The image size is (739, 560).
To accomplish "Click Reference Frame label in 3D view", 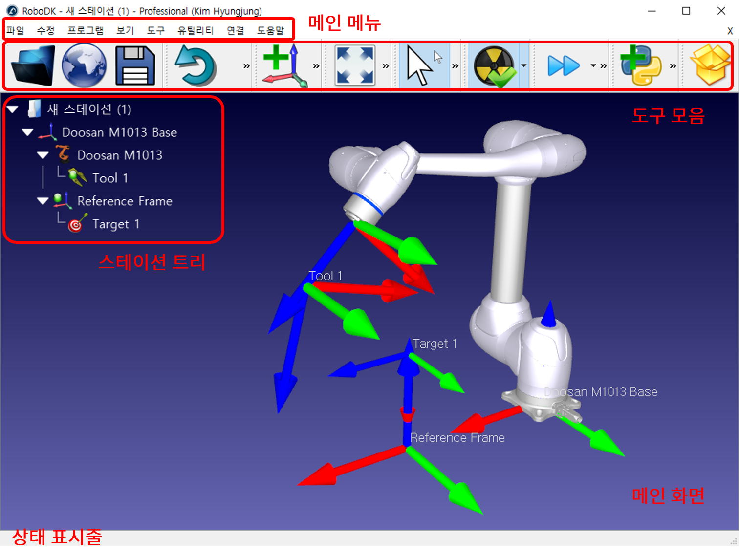I will coord(457,438).
